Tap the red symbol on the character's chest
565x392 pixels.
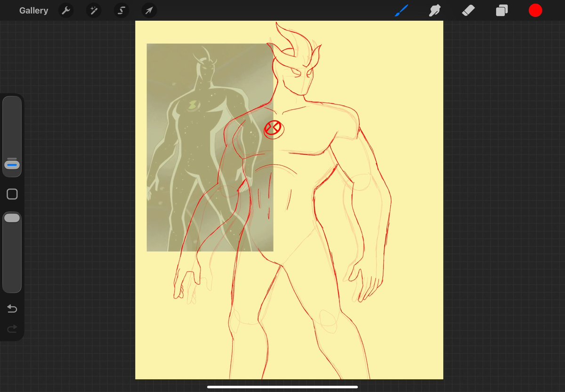pyautogui.click(x=274, y=128)
